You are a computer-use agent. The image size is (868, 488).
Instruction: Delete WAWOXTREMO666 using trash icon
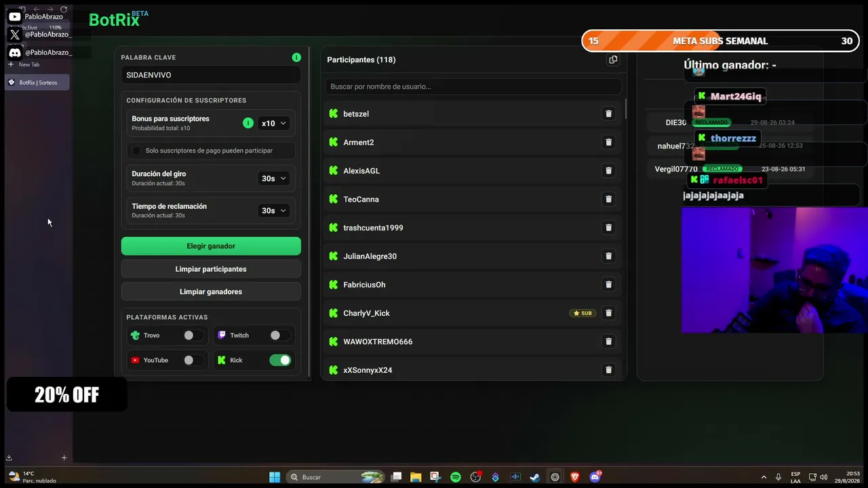pos(608,342)
